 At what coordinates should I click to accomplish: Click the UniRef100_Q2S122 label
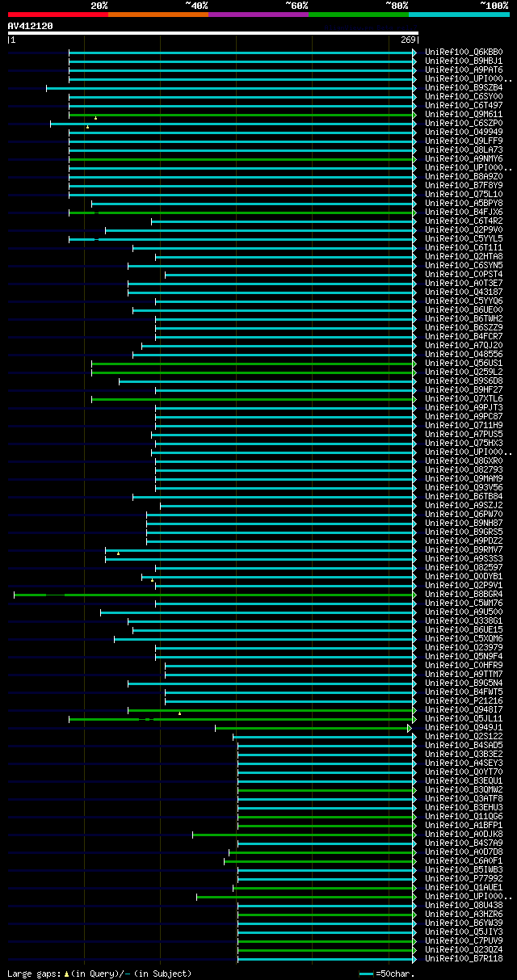(464, 736)
